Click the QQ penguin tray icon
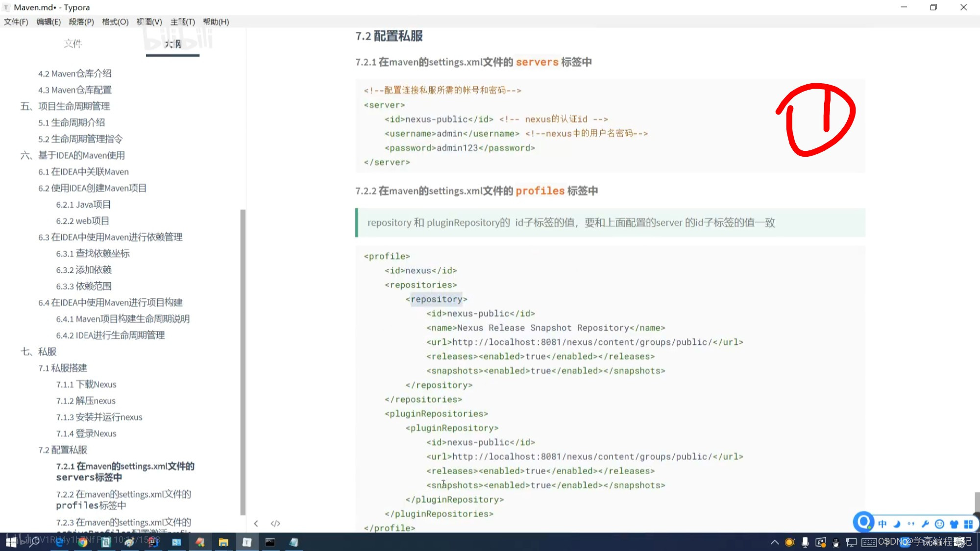This screenshot has width=980, height=551. coord(836,542)
